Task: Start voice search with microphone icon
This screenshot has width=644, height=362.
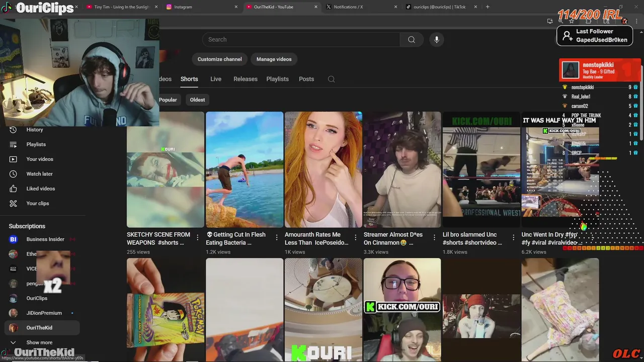Action: 437,40
